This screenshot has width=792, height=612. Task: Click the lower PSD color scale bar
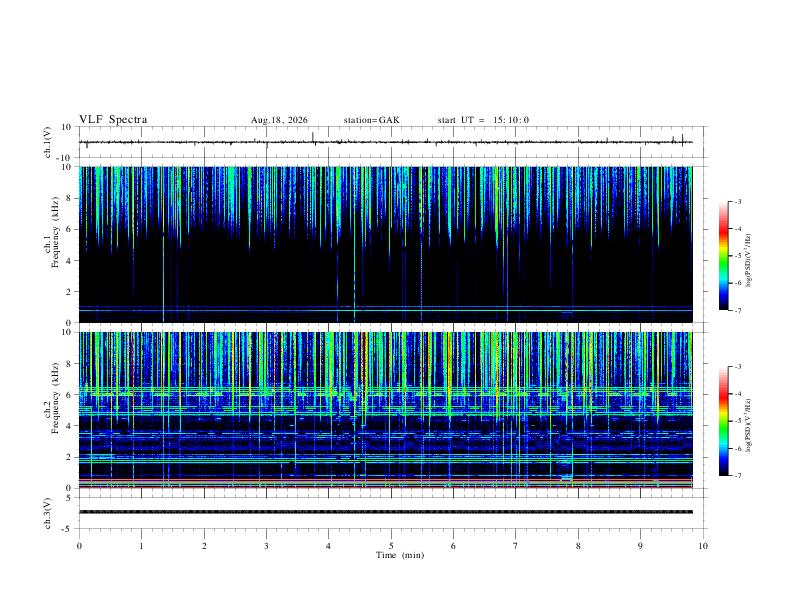click(723, 421)
